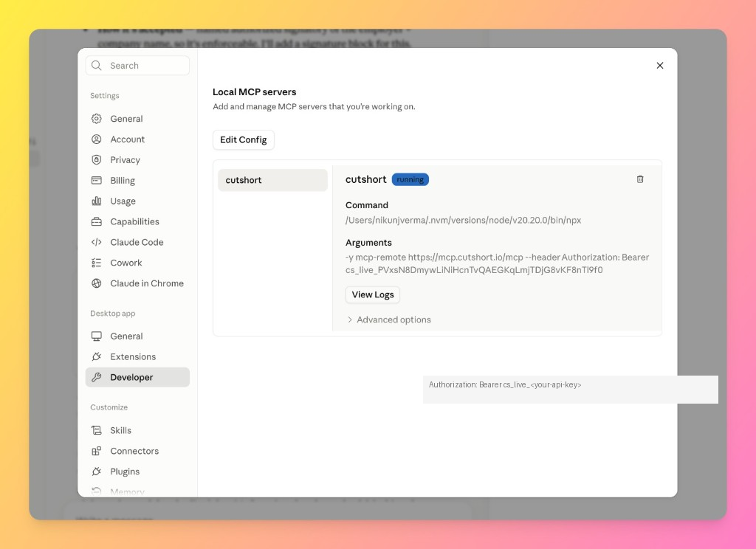Go to Privacy settings
Screen dimensions: 756x549
click(x=137, y=159)
